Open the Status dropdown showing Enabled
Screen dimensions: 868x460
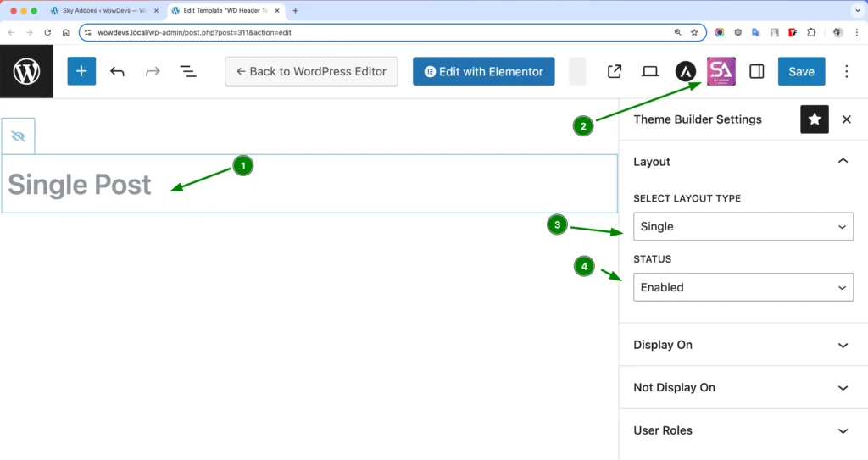pyautogui.click(x=743, y=287)
